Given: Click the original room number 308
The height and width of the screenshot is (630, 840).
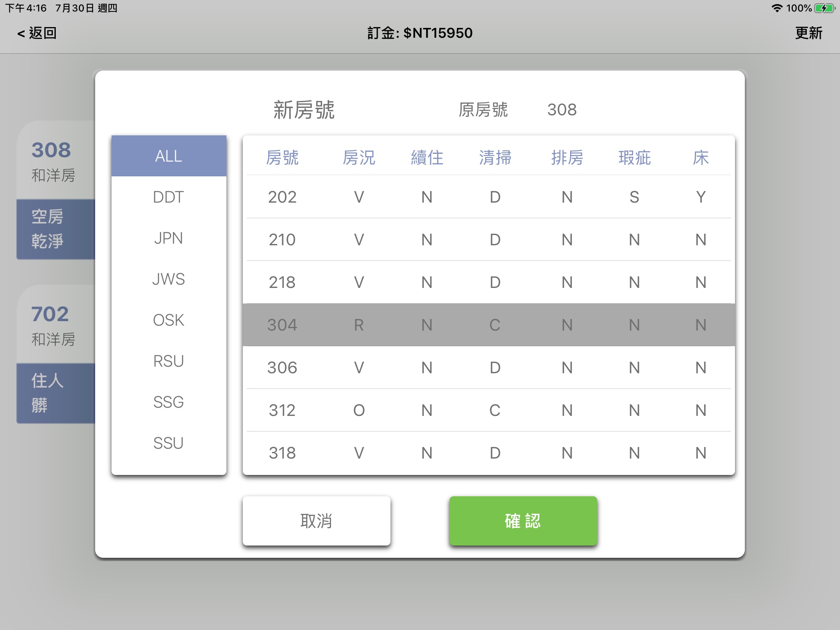Looking at the screenshot, I should 562,110.
